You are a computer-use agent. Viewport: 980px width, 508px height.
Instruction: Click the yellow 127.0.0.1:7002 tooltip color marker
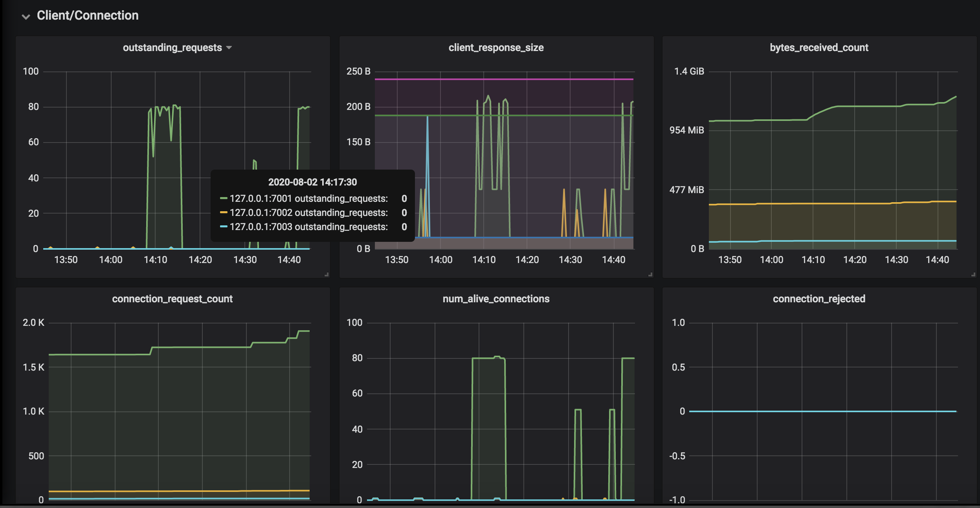click(x=224, y=212)
